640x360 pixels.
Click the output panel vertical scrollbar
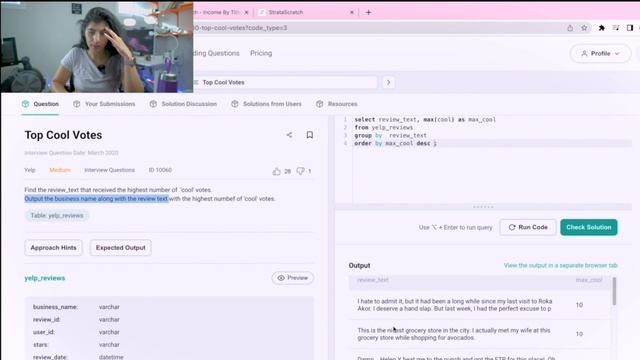pos(614,291)
